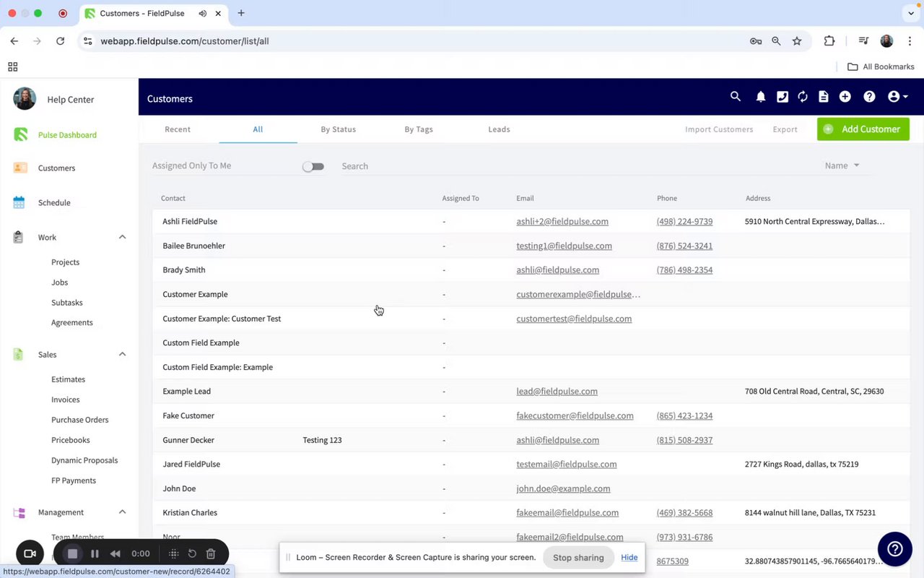This screenshot has width=924, height=578.
Task: Click phone number (876) 524-3241
Action: 684,246
